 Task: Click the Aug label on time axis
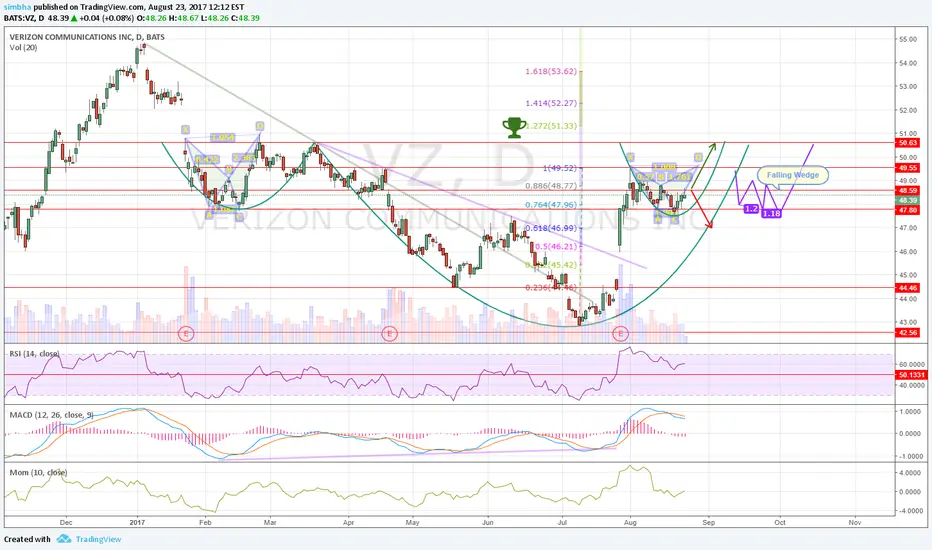(631, 523)
